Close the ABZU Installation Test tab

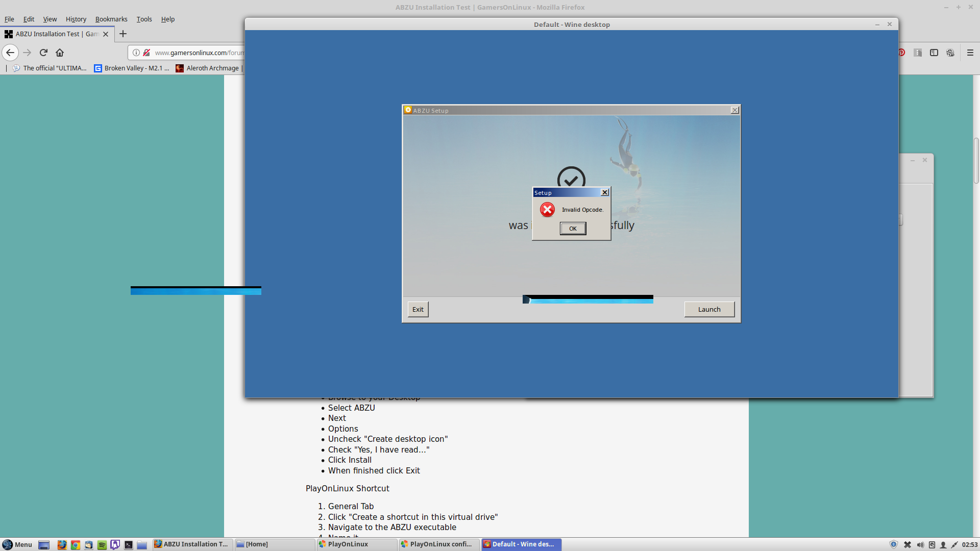click(x=106, y=34)
